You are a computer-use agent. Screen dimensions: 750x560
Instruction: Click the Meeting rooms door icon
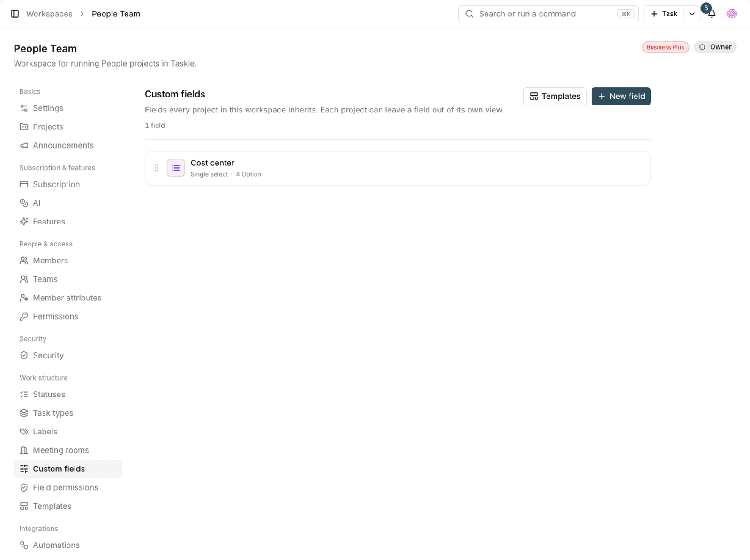(24, 450)
